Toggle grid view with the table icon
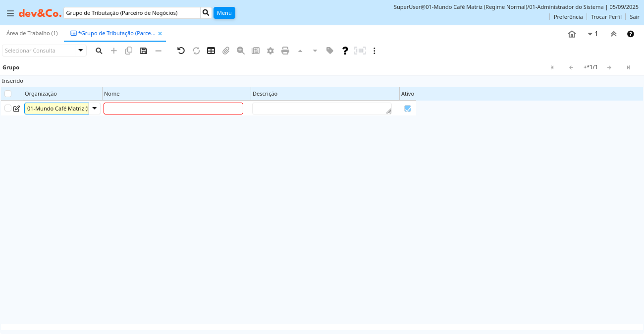The height and width of the screenshot is (334, 644). pos(211,51)
